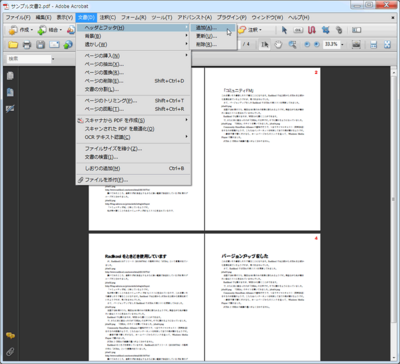Select the arrow Select tool icon
The width and height of the screenshot is (400, 364).
tap(284, 30)
